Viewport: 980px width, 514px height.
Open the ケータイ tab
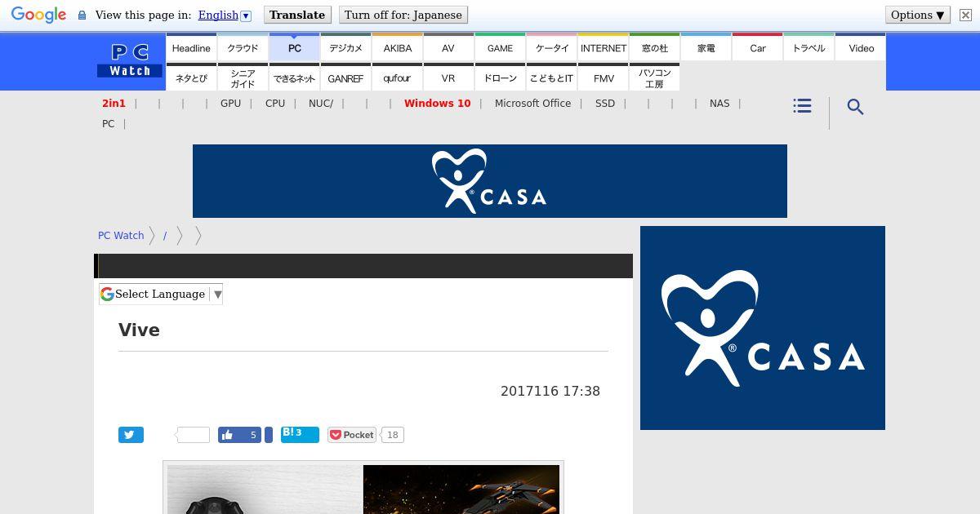(x=552, y=48)
